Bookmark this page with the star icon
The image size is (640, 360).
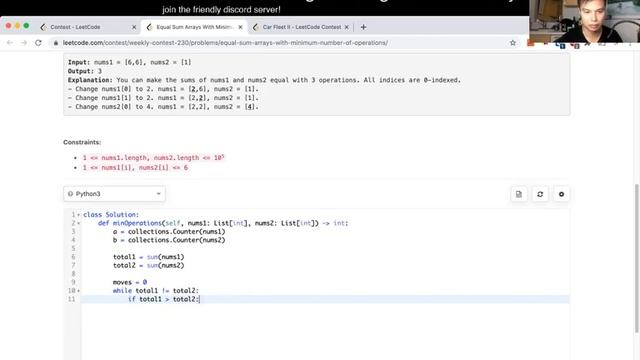click(513, 43)
